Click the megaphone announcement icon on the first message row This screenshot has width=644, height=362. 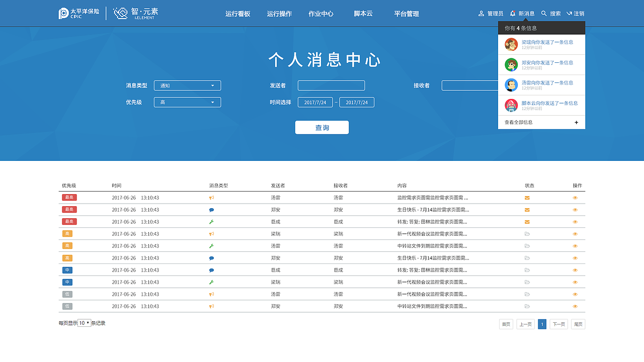point(211,198)
